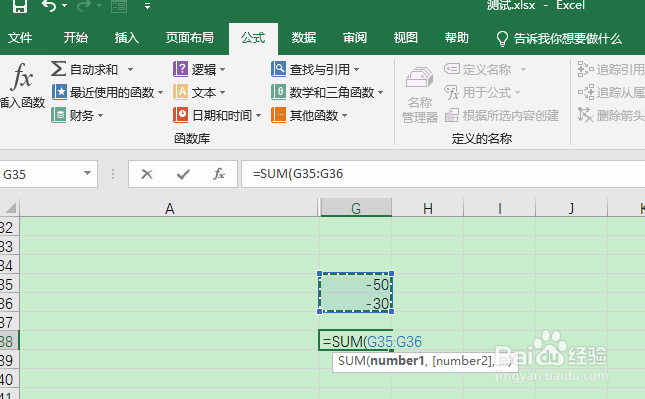Click in the formula bar text =SUM(G35:G36
This screenshot has width=645, height=399.
[298, 174]
